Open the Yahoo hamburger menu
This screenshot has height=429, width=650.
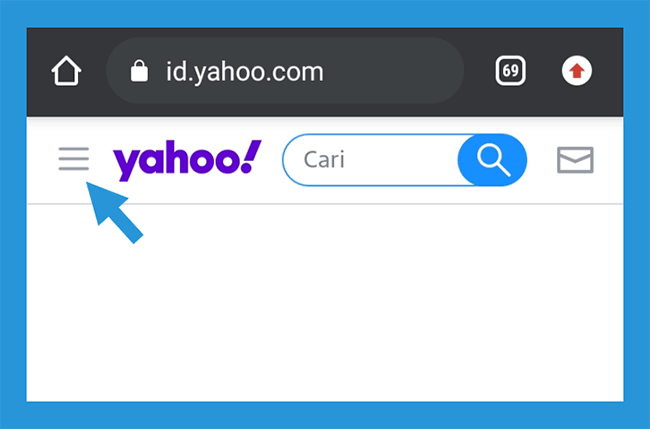point(74,159)
